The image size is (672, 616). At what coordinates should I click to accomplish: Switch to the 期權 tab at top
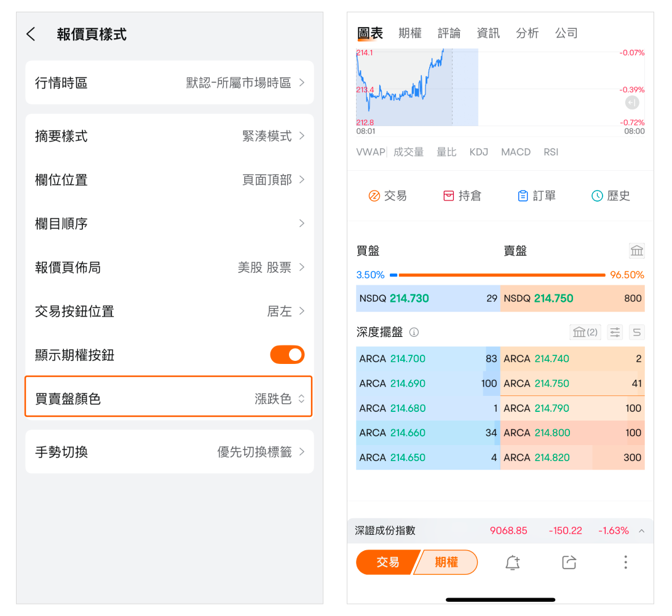point(409,33)
